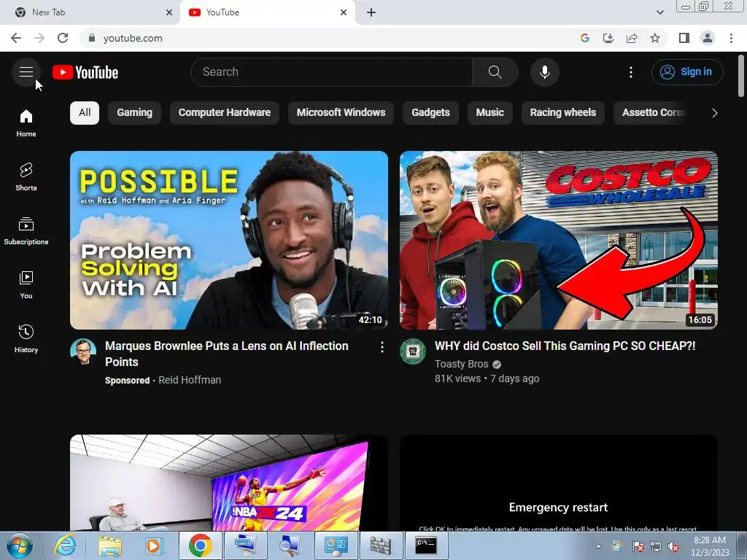Open Chrome tab search dropdown

(x=659, y=12)
